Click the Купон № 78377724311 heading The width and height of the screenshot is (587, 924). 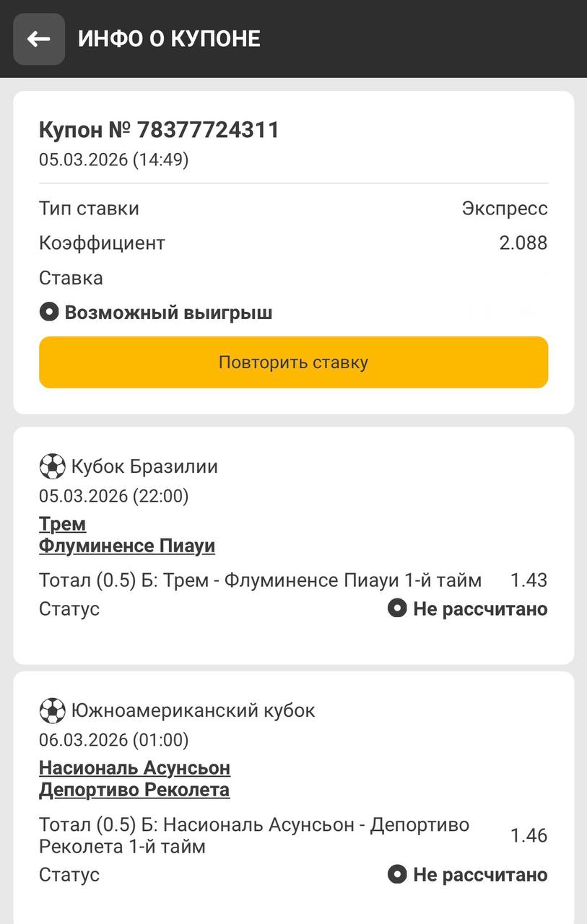pyautogui.click(x=159, y=130)
